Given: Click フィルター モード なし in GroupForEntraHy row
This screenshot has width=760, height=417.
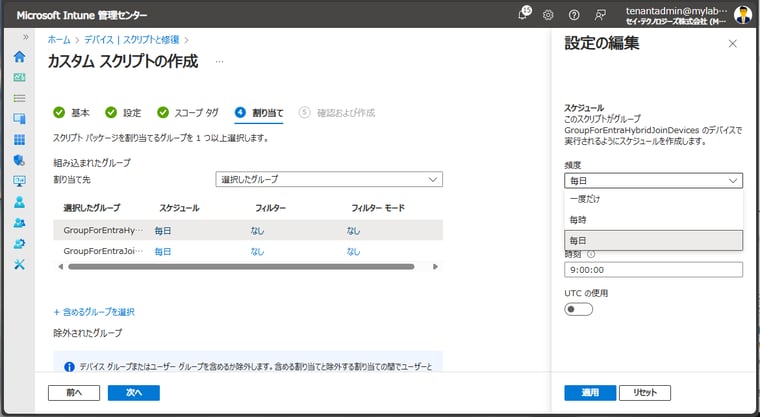Looking at the screenshot, I should click(x=353, y=231).
